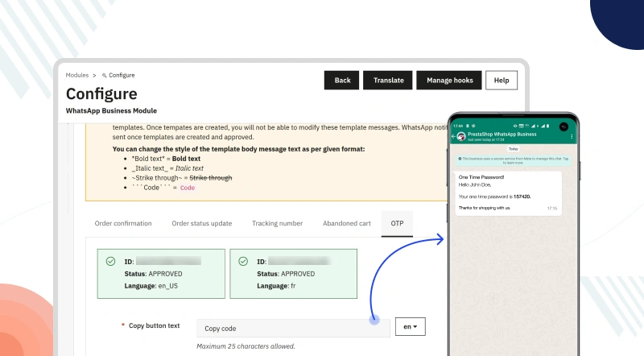
Task: Open the en language dropdown
Action: click(410, 327)
